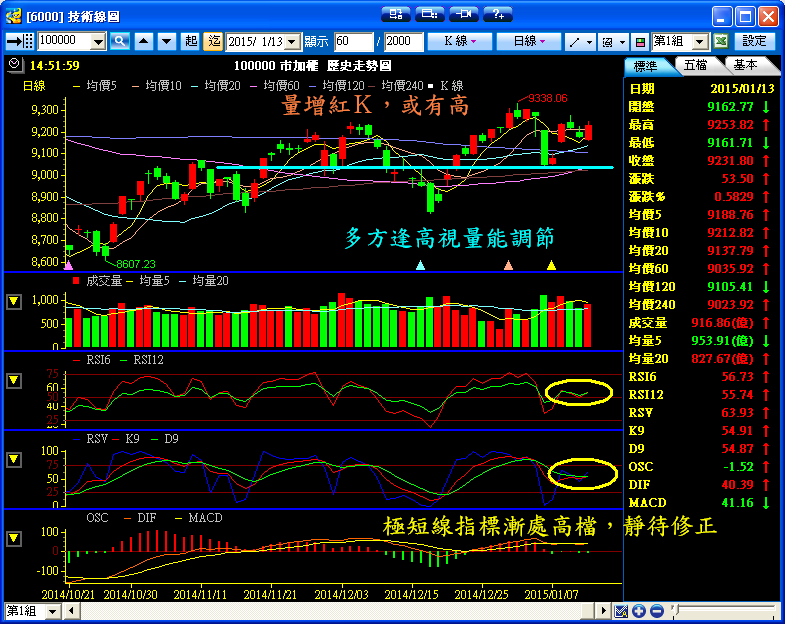Open the 日線 period dropdown
Viewport: 785px width, 624px height.
click(x=529, y=41)
